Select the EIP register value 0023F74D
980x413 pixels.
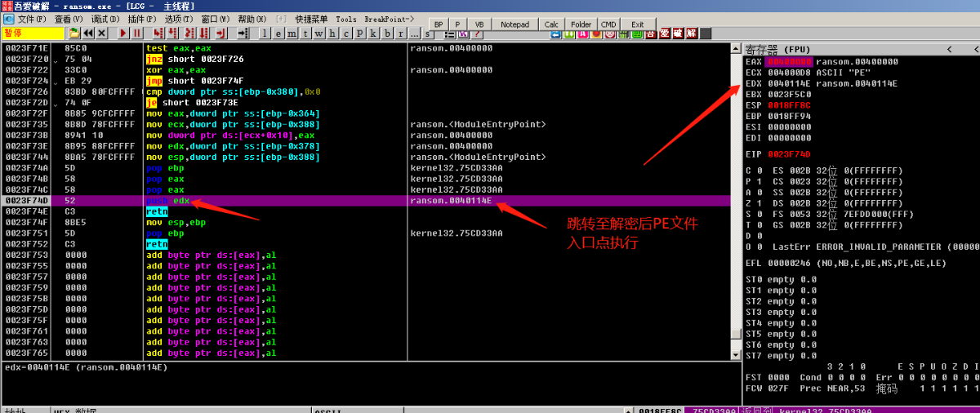click(x=789, y=154)
